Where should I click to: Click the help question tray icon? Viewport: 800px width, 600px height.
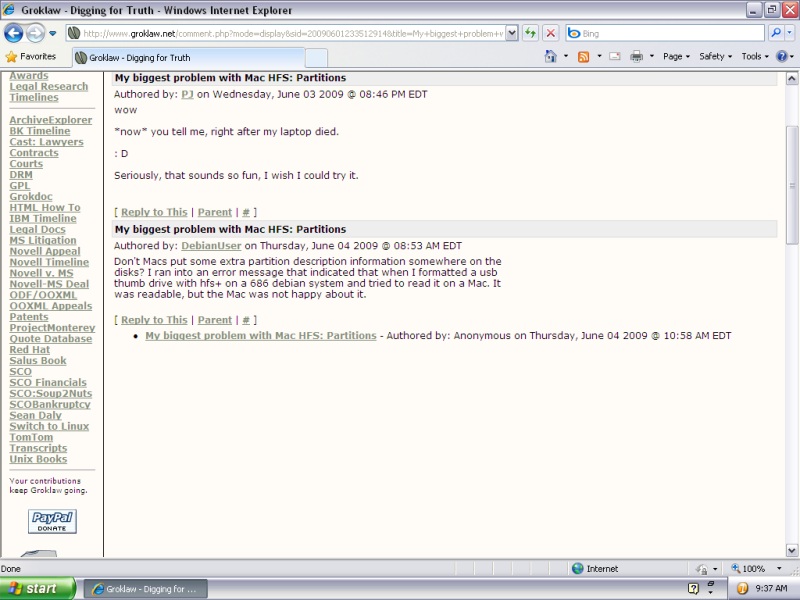[693, 589]
